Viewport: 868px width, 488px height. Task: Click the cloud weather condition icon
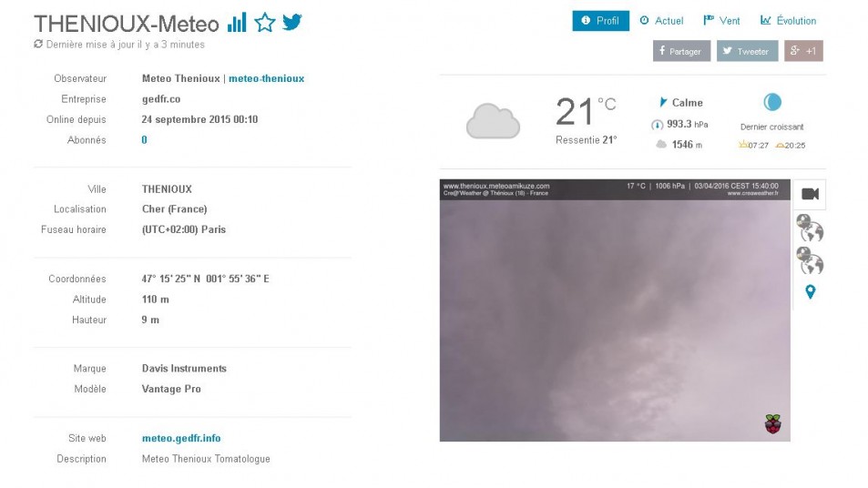point(494,121)
